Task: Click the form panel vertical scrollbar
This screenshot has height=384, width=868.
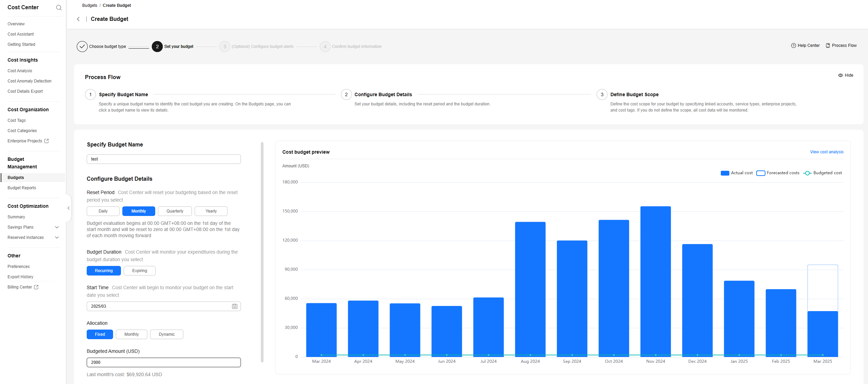Action: (x=262, y=252)
